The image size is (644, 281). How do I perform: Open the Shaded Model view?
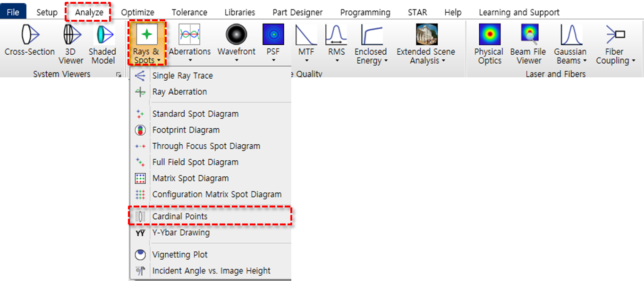102,44
